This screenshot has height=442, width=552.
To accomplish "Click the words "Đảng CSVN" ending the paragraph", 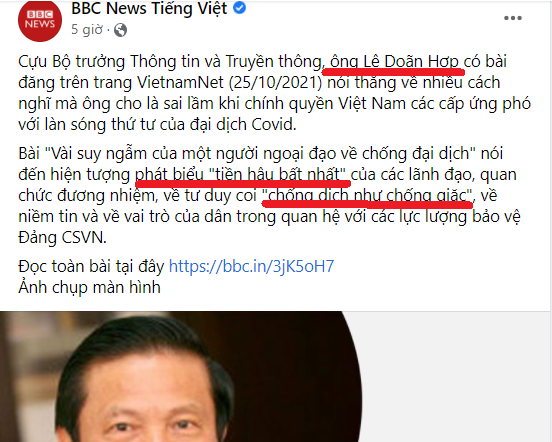I will (x=62, y=238).
